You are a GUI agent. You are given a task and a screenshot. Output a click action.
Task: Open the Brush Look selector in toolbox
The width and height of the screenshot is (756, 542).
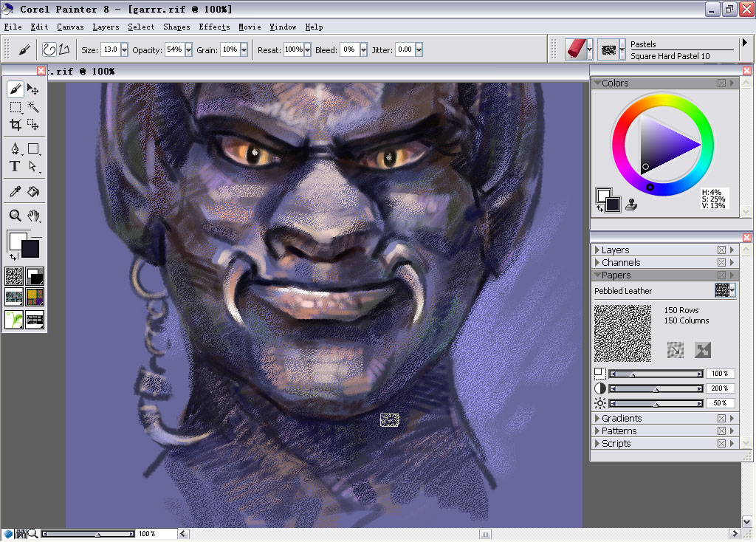coord(35,319)
